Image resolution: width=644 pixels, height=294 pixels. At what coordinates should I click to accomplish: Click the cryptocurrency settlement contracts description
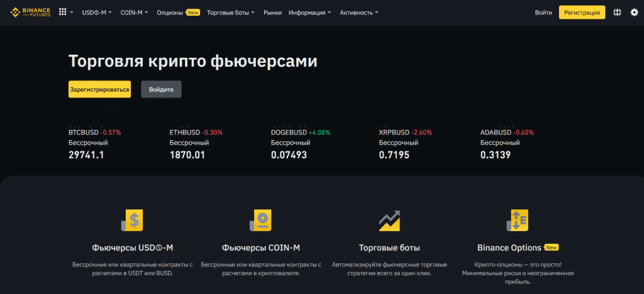tap(261, 269)
